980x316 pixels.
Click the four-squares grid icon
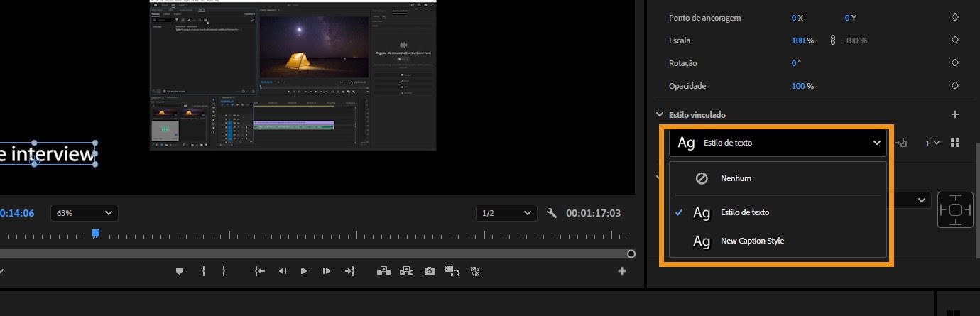click(x=955, y=143)
